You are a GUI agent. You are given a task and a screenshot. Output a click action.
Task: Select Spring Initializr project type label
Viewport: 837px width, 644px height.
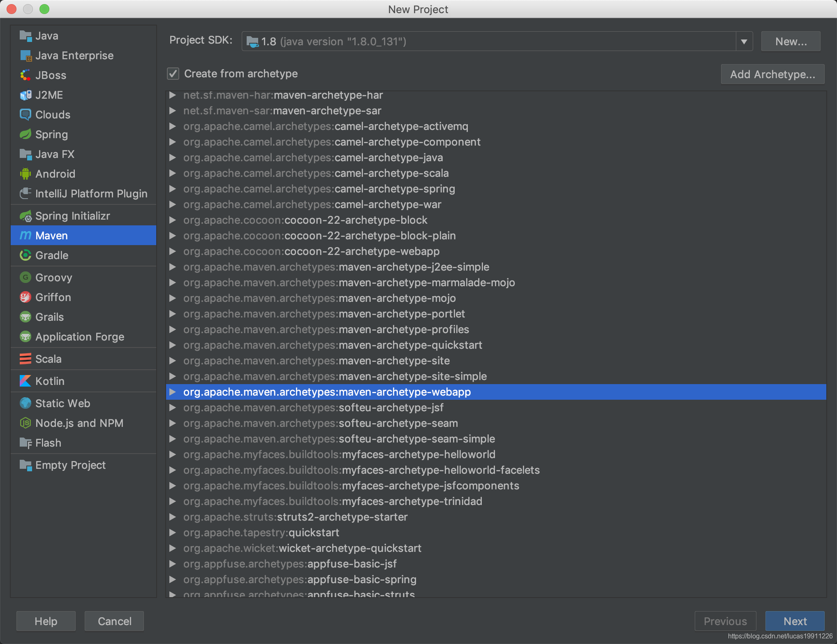pos(73,216)
